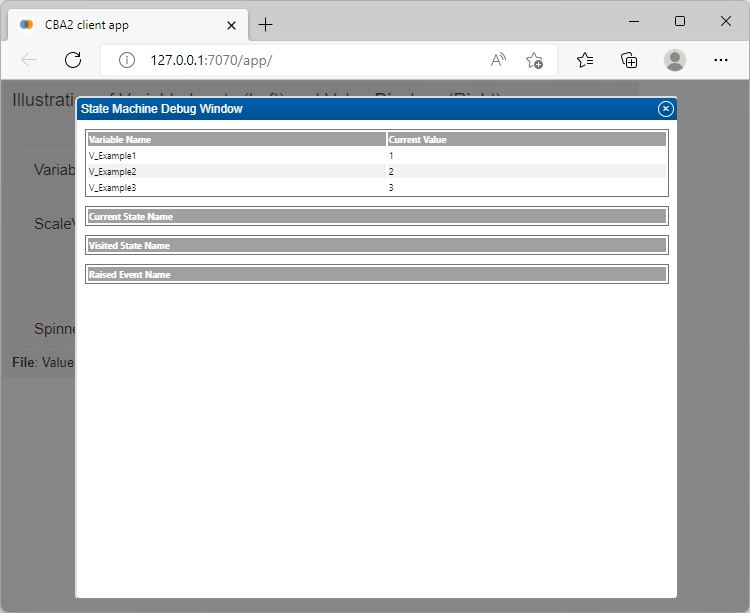Open the browser profile avatar
750x613 pixels.
(675, 60)
